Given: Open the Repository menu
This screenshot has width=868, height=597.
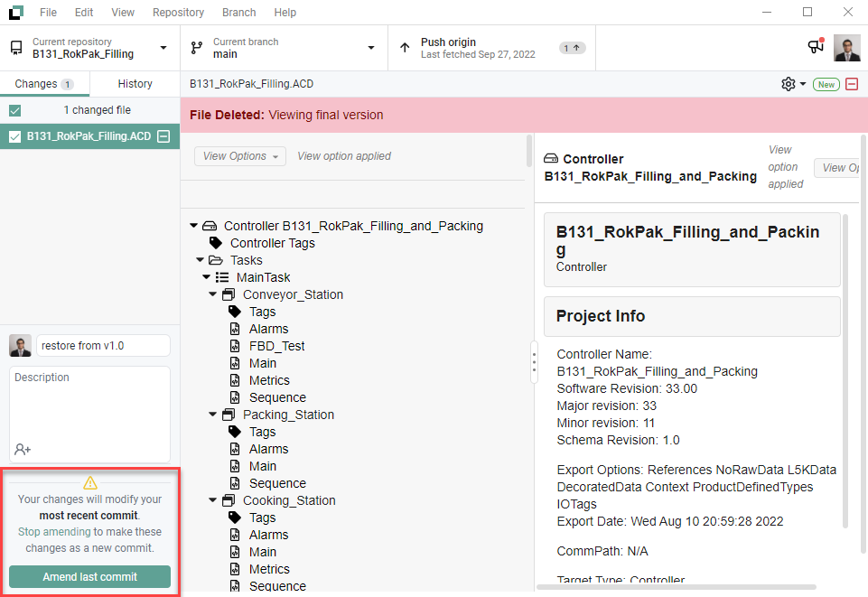Looking at the screenshot, I should pyautogui.click(x=178, y=12).
